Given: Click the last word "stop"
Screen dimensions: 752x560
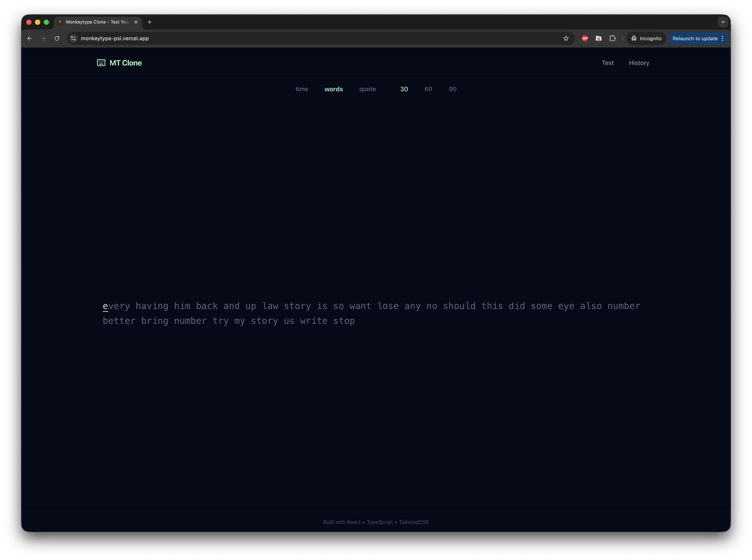Looking at the screenshot, I should coord(344,321).
